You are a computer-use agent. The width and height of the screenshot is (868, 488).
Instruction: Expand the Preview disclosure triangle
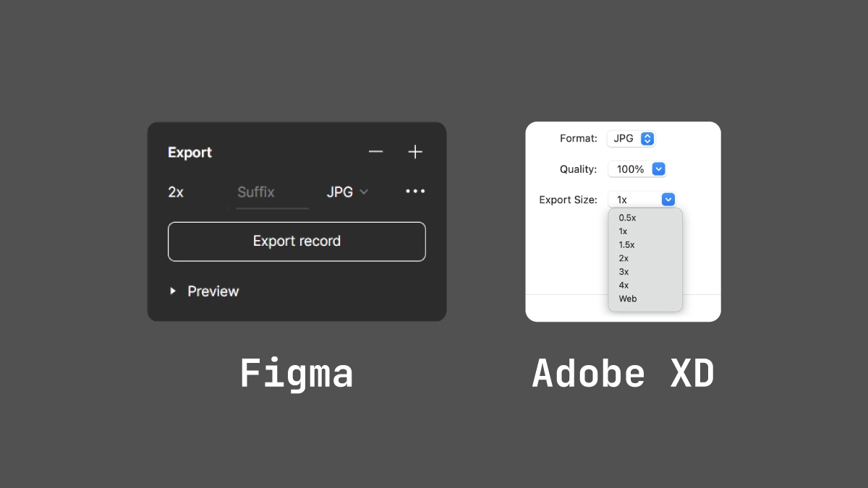point(173,291)
